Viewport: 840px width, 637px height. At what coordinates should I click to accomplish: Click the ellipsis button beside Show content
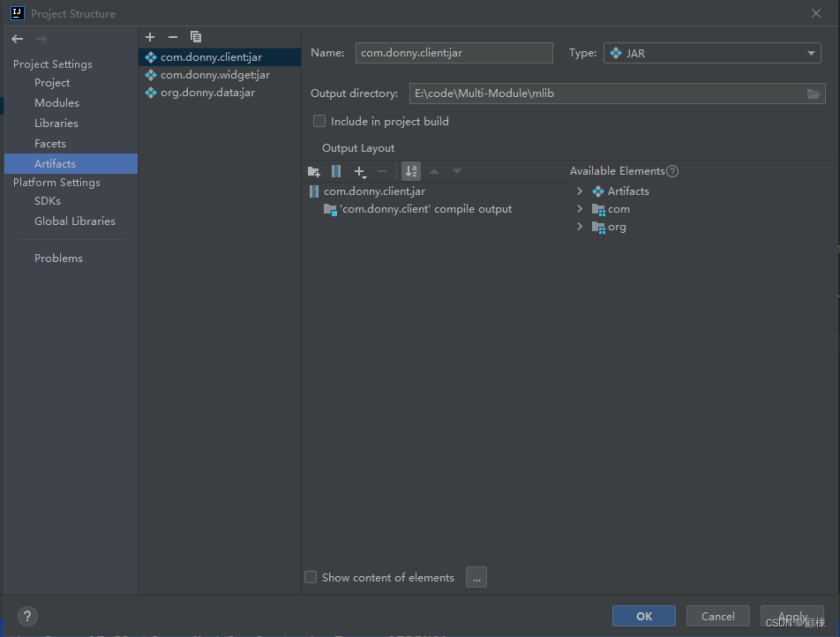point(476,577)
